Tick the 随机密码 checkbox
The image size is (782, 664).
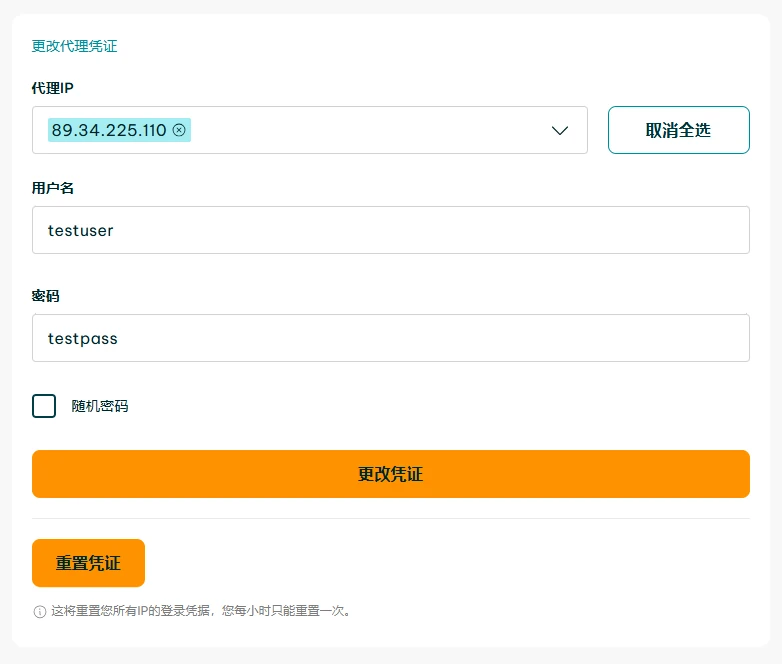[x=44, y=406]
